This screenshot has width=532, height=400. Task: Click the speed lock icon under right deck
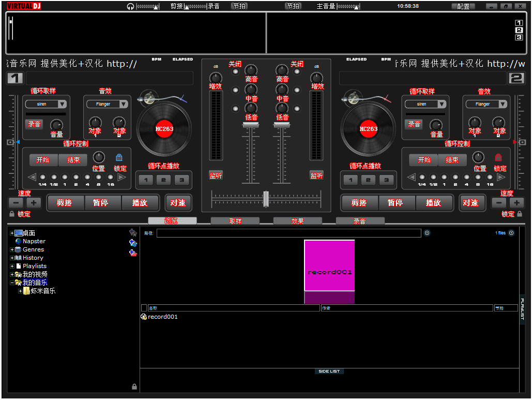(x=520, y=214)
